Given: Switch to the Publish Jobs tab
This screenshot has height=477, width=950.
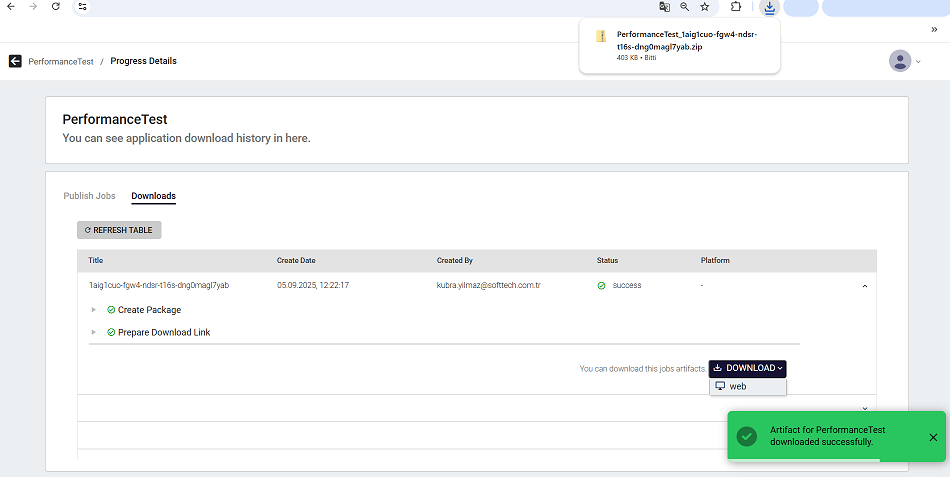Looking at the screenshot, I should tap(89, 196).
